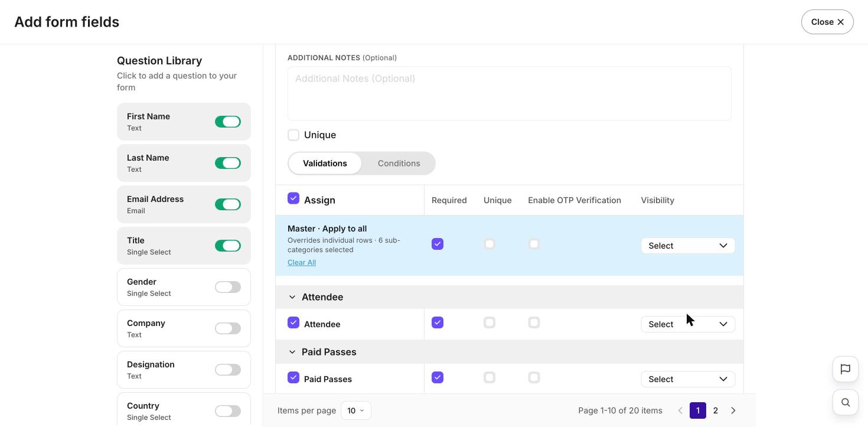Image resolution: width=868 pixels, height=427 pixels.
Task: Collapse the Attendee group
Action: [x=292, y=297]
